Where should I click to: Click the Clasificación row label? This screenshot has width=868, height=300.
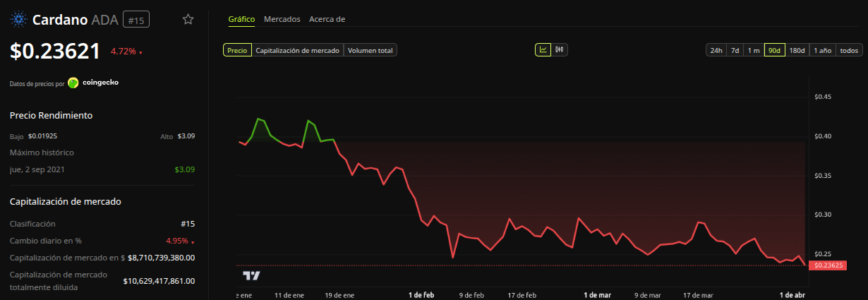click(x=32, y=224)
